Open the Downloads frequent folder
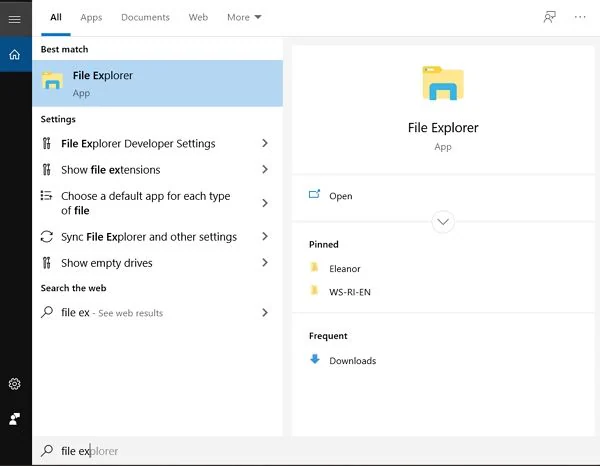Image resolution: width=600 pixels, height=466 pixels. coord(352,361)
